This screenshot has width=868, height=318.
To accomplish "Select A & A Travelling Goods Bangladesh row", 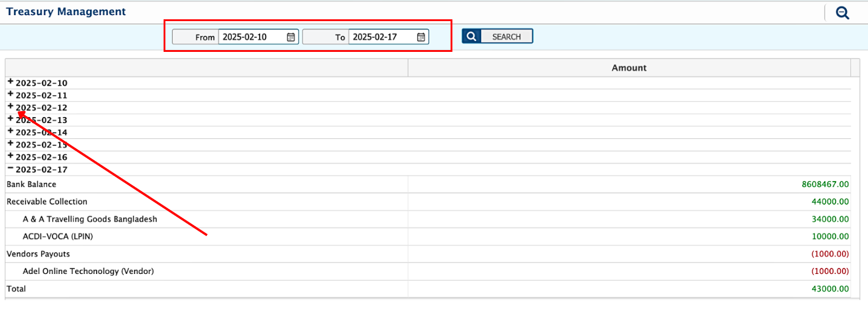I will point(89,219).
